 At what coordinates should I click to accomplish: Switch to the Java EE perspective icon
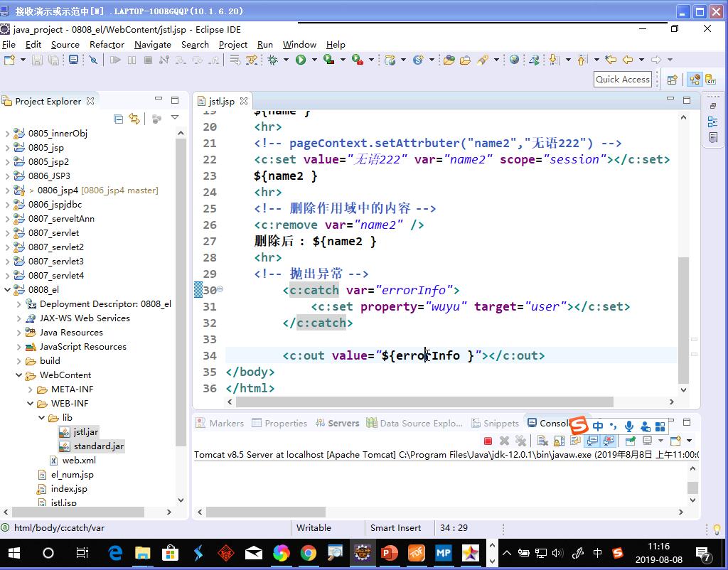pyautogui.click(x=695, y=80)
